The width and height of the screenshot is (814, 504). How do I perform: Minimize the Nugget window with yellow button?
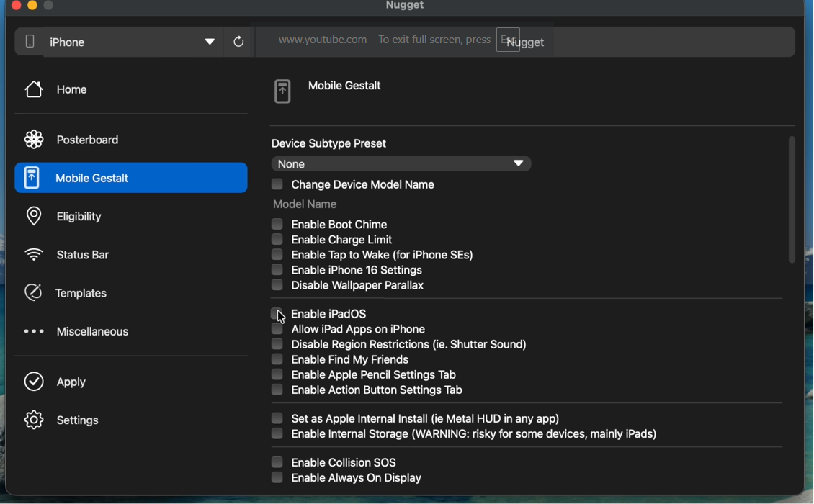coord(32,5)
